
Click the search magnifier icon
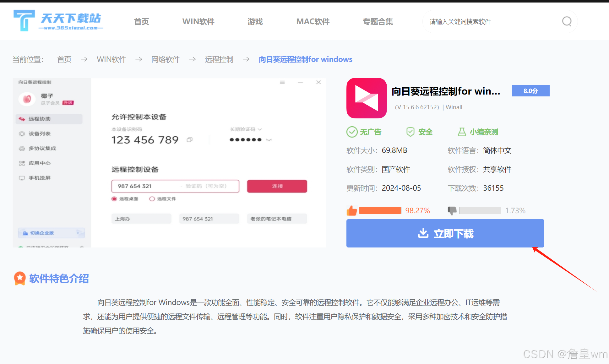[567, 21]
